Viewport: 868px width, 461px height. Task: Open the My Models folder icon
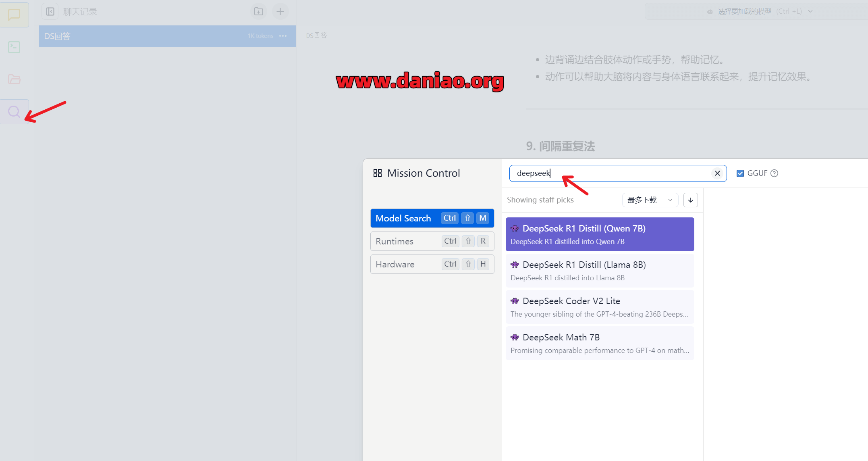[14, 79]
